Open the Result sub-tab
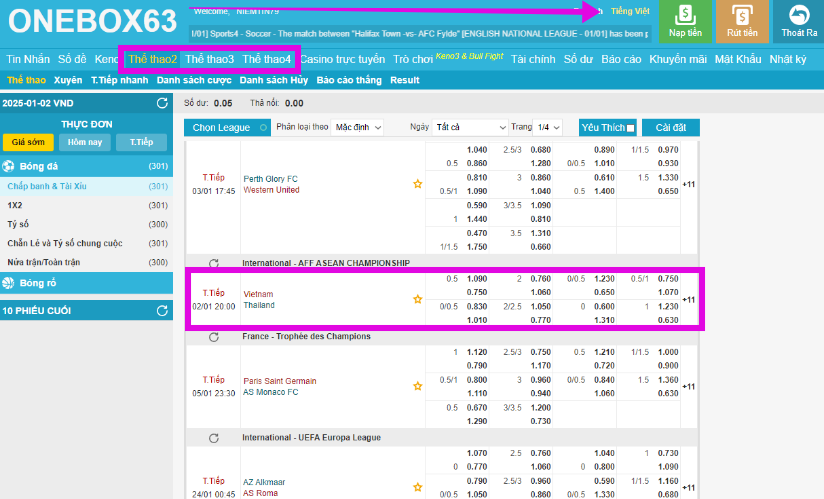The width and height of the screenshot is (824, 499). pos(405,80)
